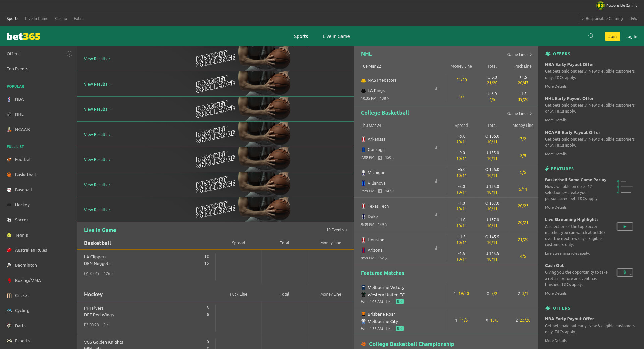The width and height of the screenshot is (644, 349).
Task: Open Casino in the top menu
Action: pos(61,19)
